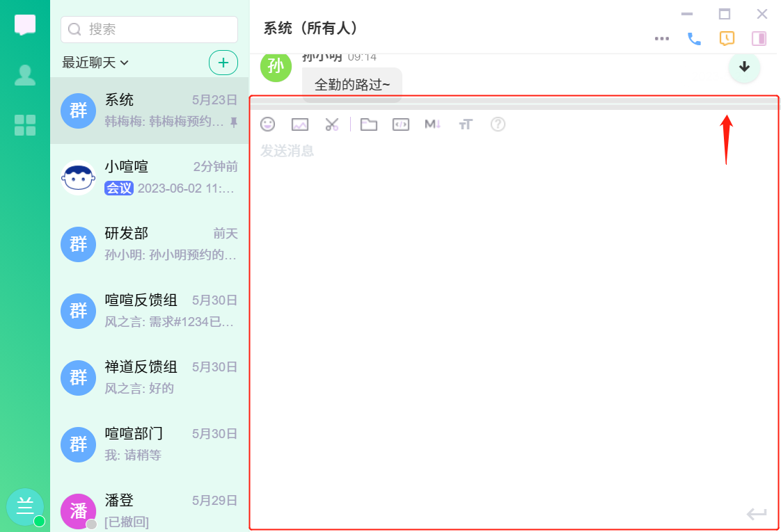Select the screenshot scissors tool

point(332,124)
